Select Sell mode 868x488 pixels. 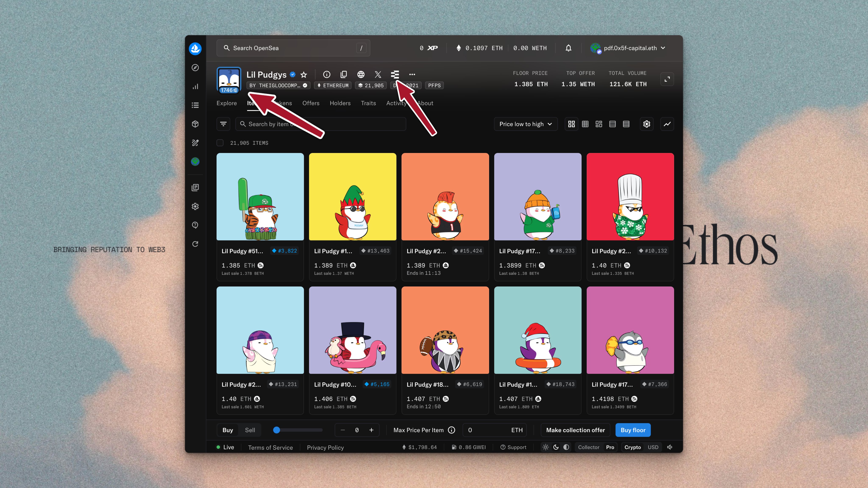point(250,430)
